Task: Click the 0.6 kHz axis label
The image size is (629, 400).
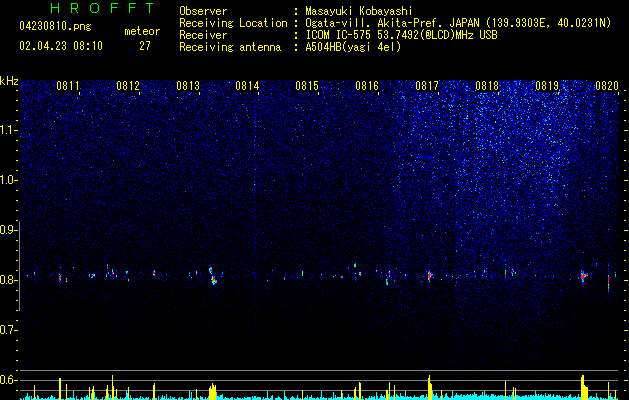Action: 8,380
